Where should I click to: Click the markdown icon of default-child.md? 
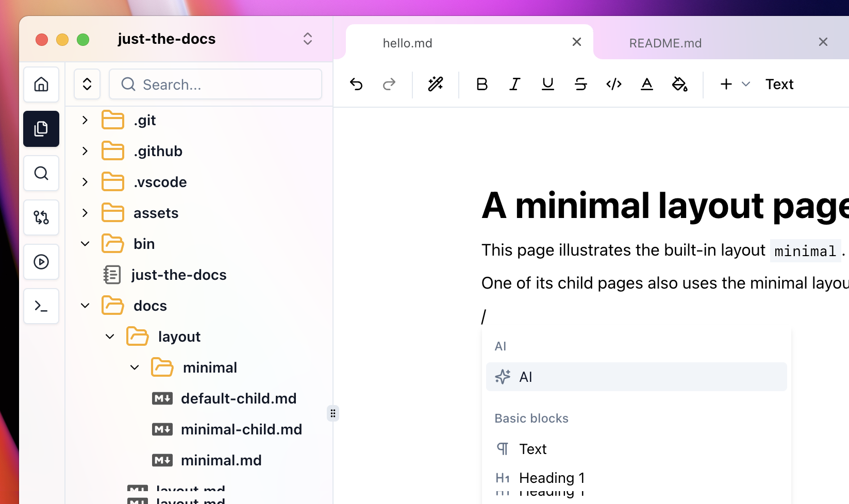click(x=162, y=398)
